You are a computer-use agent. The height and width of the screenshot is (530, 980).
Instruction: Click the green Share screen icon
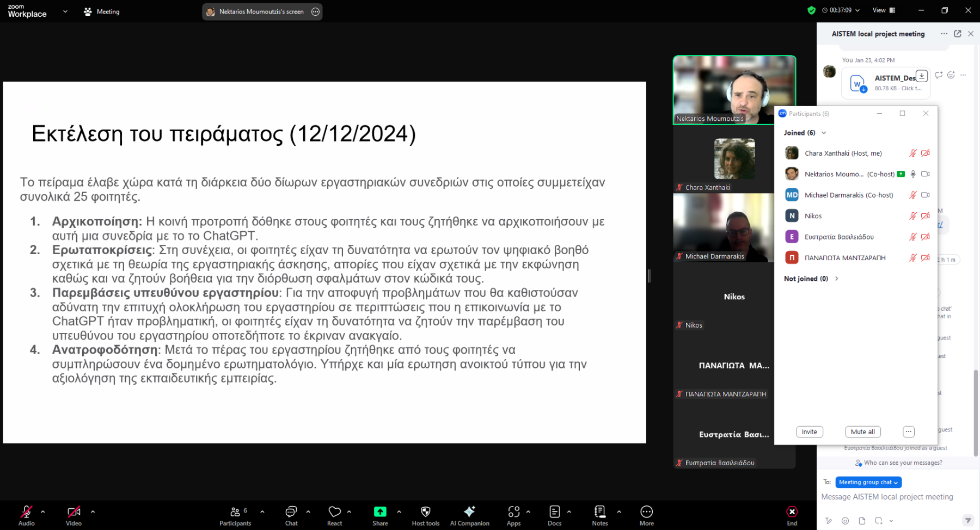coord(380,512)
